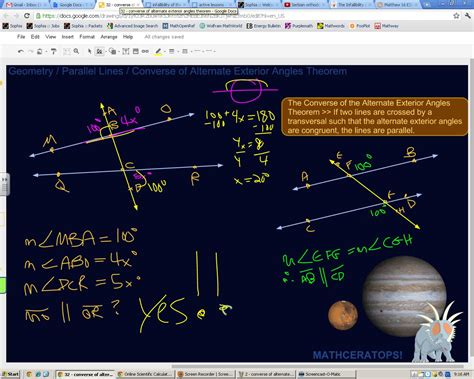The image size is (474, 379).
Task: Open the MathOpenRef bookmark
Action: click(x=178, y=26)
